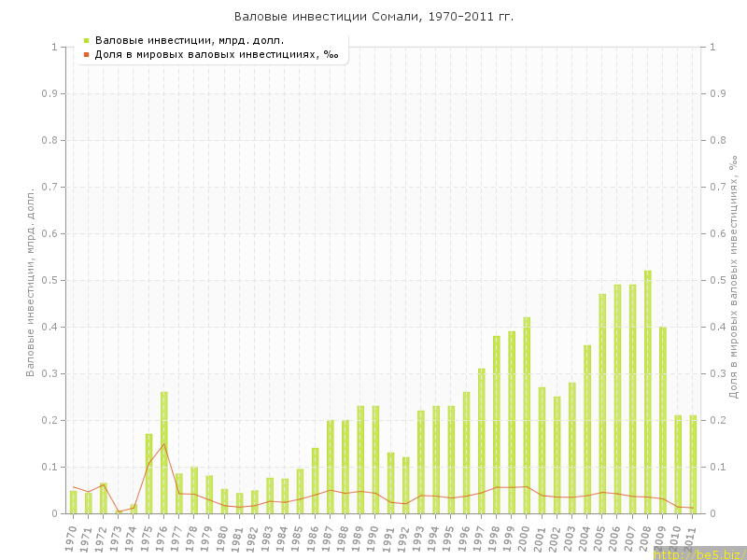The height and width of the screenshot is (560, 747).
Task: Click the 1970 x-axis year label
Action: point(71,538)
